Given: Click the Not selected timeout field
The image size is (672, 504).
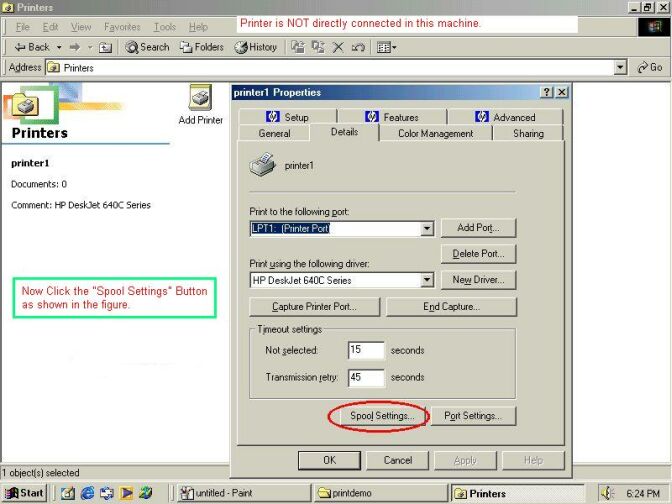Looking at the screenshot, I should click(x=366, y=350).
